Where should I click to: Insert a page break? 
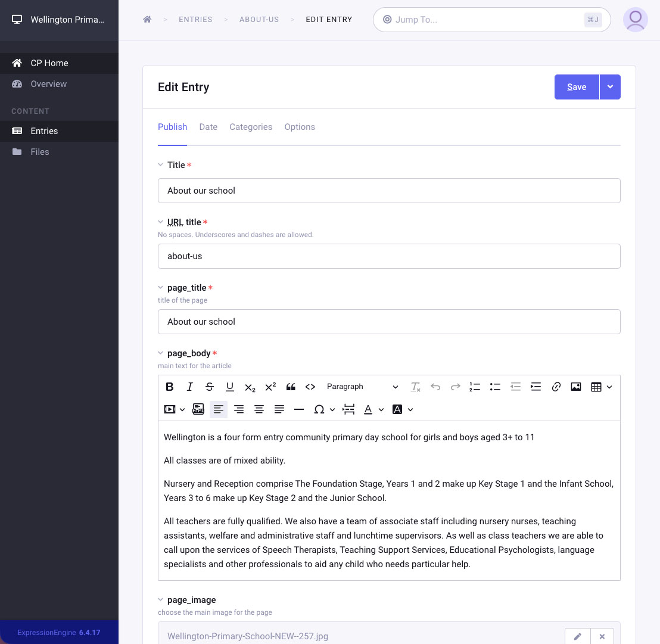coord(348,409)
